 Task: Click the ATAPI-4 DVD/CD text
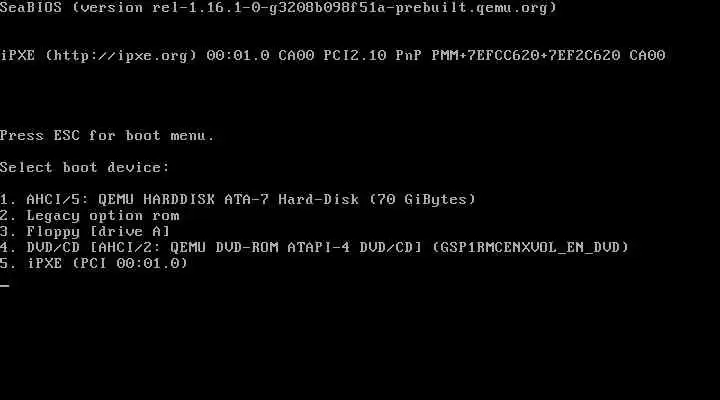point(354,248)
